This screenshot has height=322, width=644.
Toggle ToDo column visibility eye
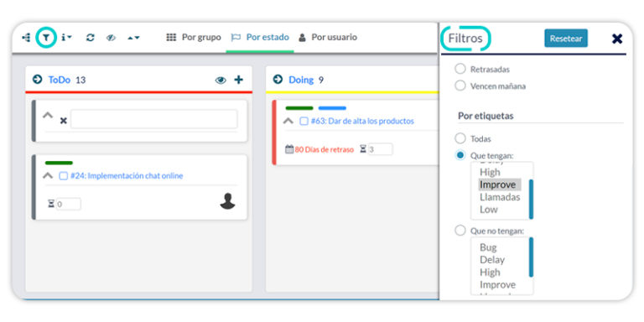221,80
